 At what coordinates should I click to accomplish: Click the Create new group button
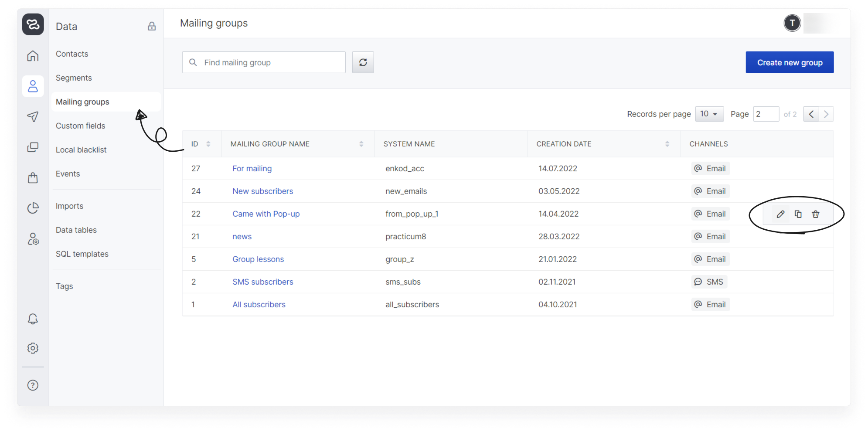(790, 62)
